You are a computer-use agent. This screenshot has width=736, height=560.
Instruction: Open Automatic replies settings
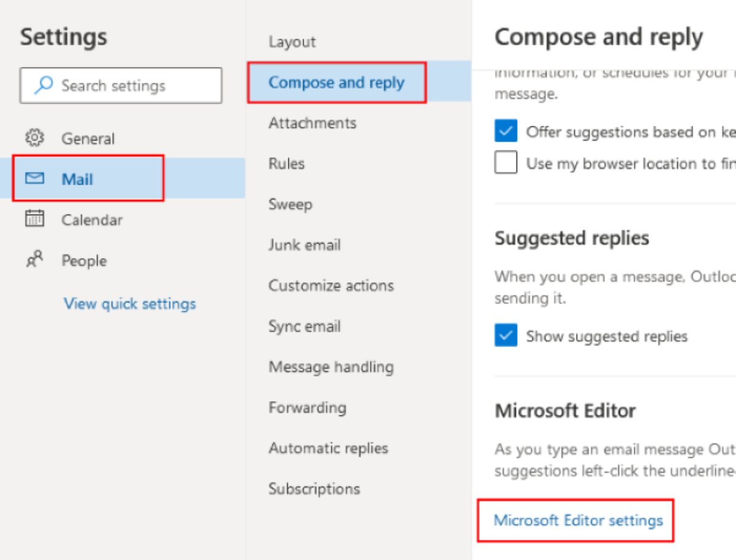click(328, 448)
